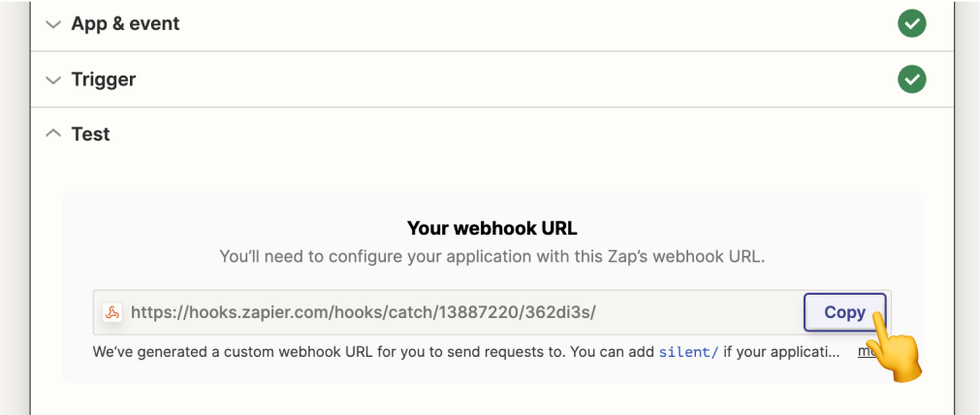
Task: Expand the Trigger section chevron
Action: click(53, 80)
